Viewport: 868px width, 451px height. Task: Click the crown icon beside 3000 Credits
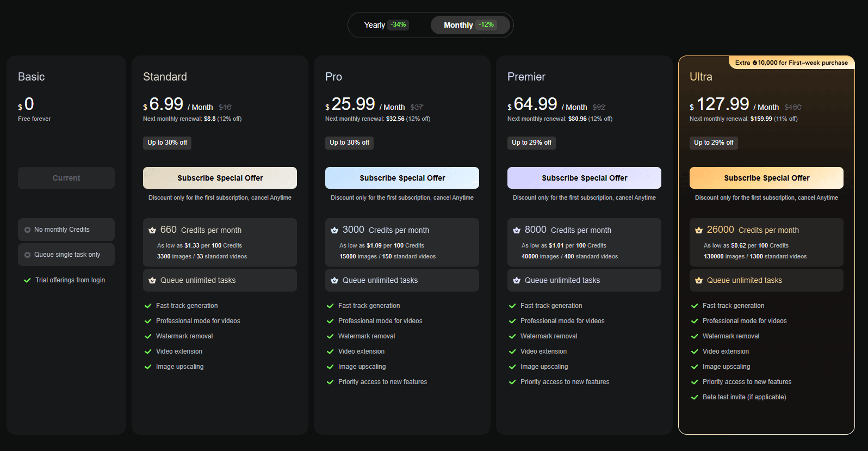point(334,230)
